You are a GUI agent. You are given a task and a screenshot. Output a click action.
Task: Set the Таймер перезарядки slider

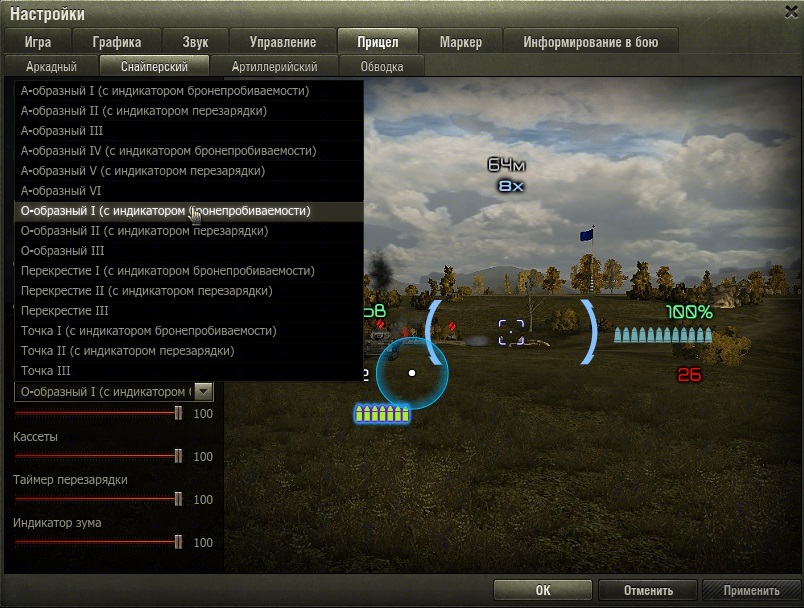(x=98, y=499)
